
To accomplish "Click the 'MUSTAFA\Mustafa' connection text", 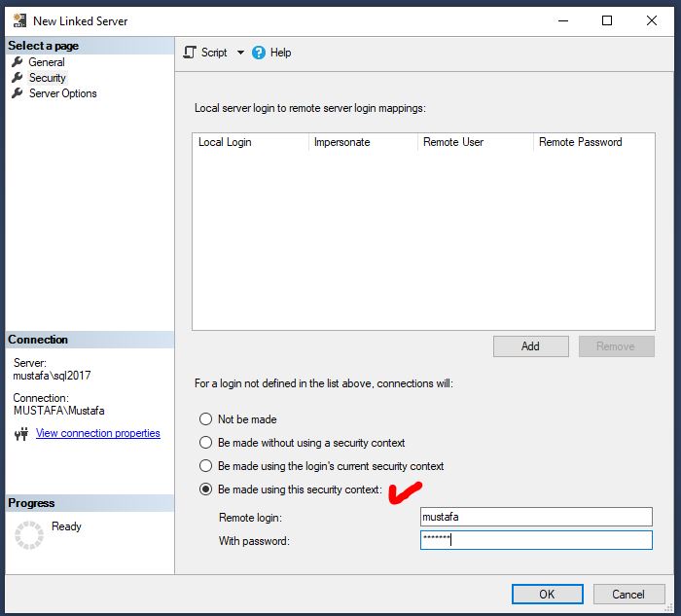I will pyautogui.click(x=59, y=411).
